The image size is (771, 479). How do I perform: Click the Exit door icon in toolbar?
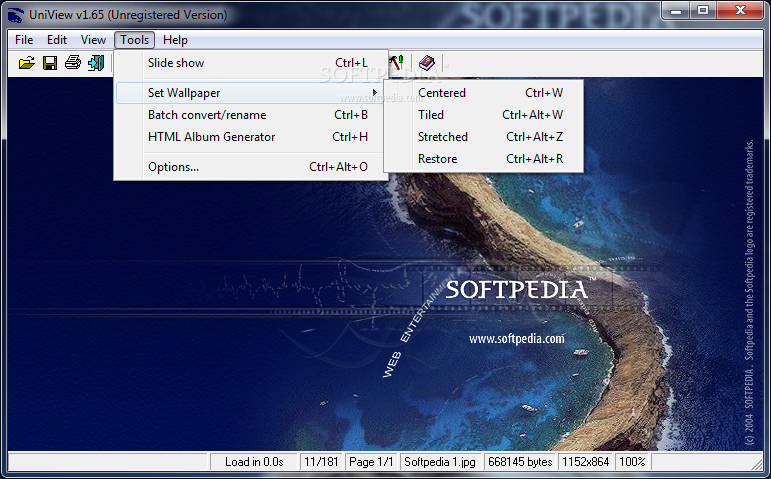tap(96, 63)
